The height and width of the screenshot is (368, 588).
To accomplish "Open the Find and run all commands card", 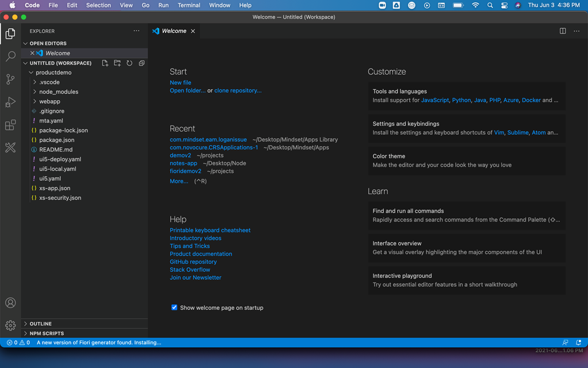I will point(467,215).
